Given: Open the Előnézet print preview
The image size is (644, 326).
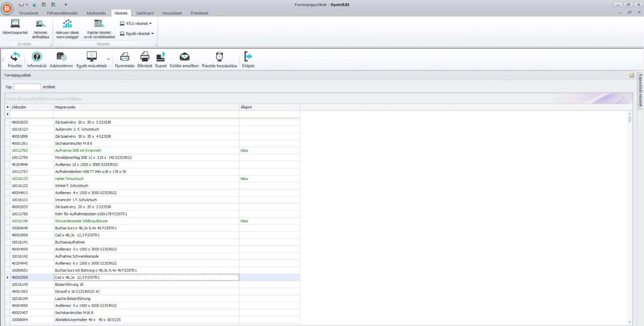Looking at the screenshot, I should (x=145, y=57).
